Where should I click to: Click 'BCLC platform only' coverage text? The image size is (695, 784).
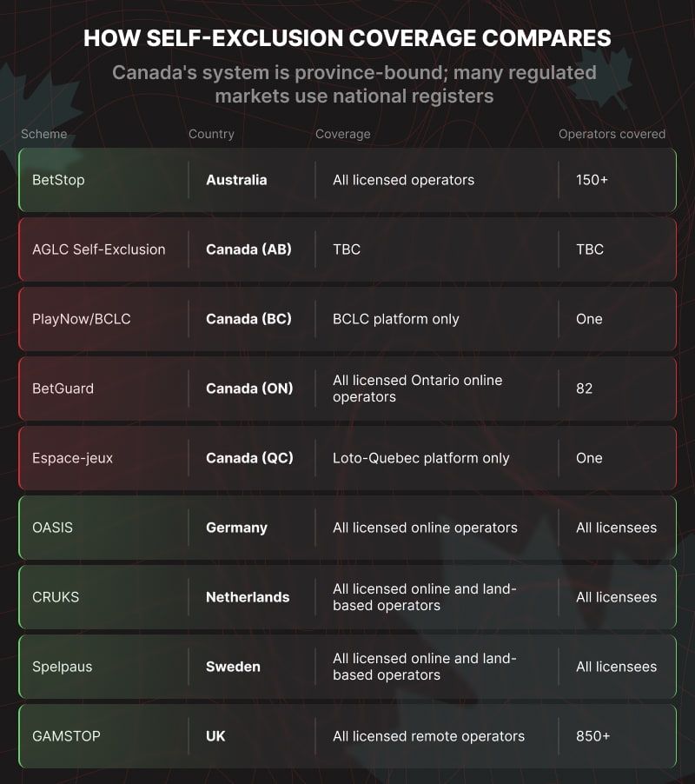pyautogui.click(x=395, y=319)
